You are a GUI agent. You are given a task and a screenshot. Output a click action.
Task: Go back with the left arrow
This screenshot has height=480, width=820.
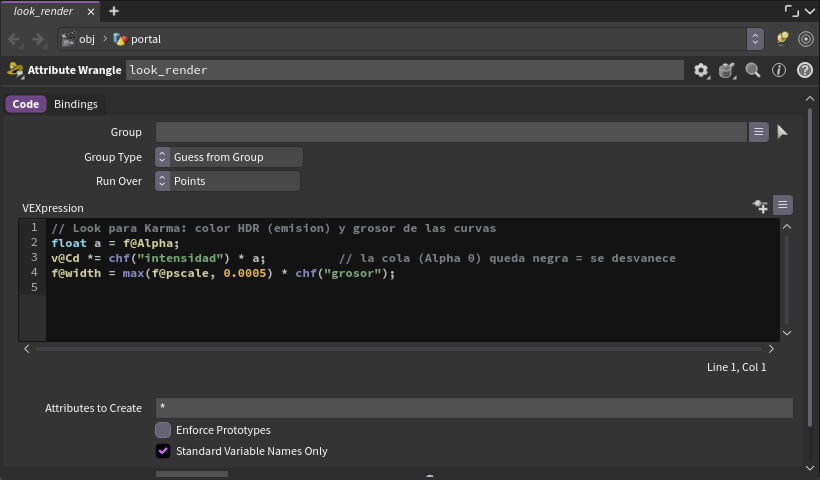pyautogui.click(x=14, y=39)
